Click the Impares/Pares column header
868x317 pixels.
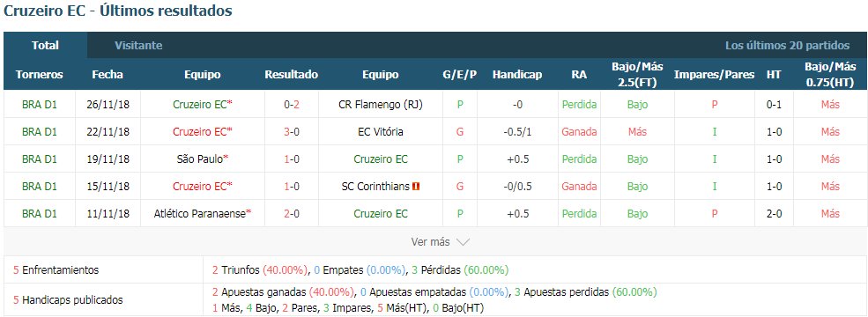[x=714, y=75]
